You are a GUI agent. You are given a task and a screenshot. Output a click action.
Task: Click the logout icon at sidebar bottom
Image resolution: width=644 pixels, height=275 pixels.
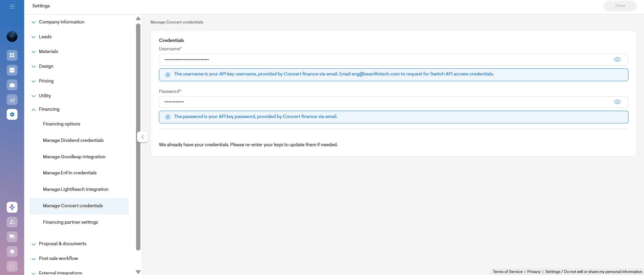coord(12,266)
